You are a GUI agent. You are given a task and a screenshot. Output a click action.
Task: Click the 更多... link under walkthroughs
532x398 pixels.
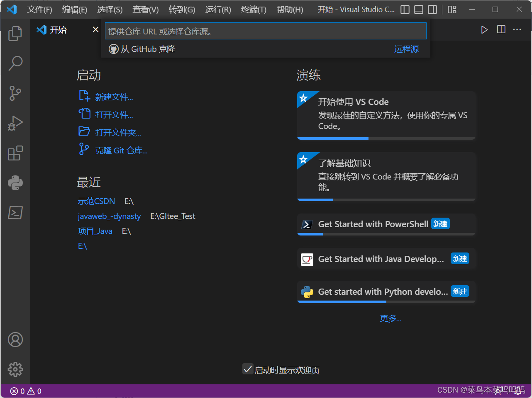tap(390, 318)
